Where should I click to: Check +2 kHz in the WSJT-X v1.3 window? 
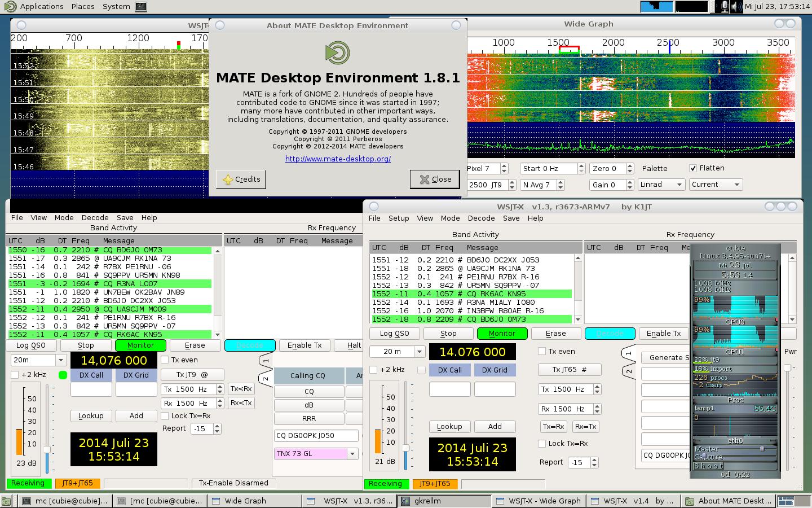click(373, 370)
